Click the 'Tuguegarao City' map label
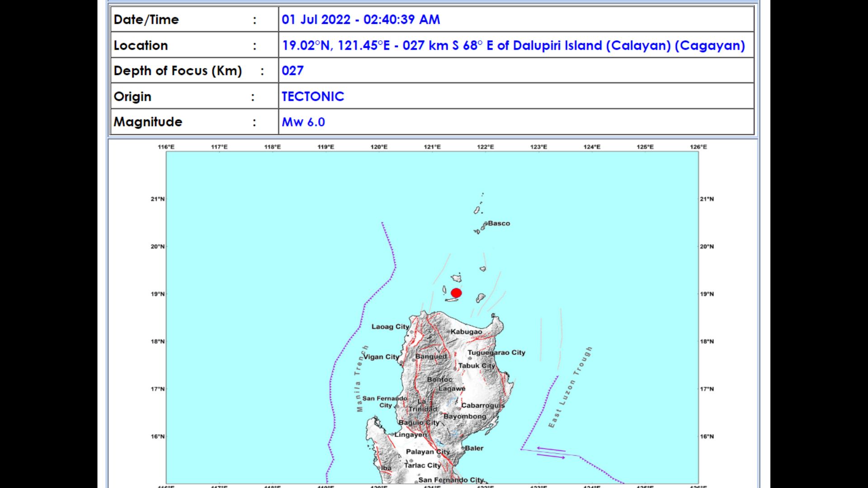 [496, 352]
